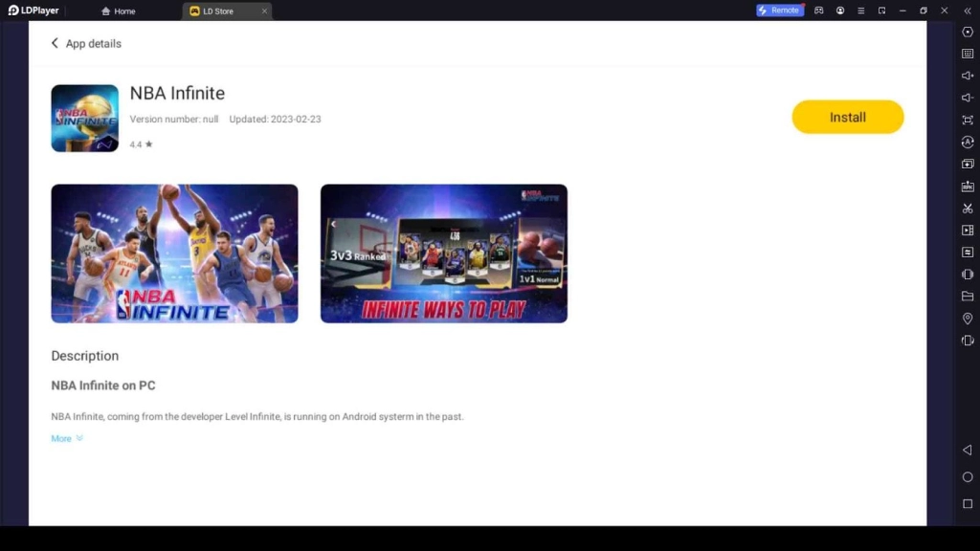The height and width of the screenshot is (551, 980).
Task: Open the user account icon
Action: click(x=840, y=11)
